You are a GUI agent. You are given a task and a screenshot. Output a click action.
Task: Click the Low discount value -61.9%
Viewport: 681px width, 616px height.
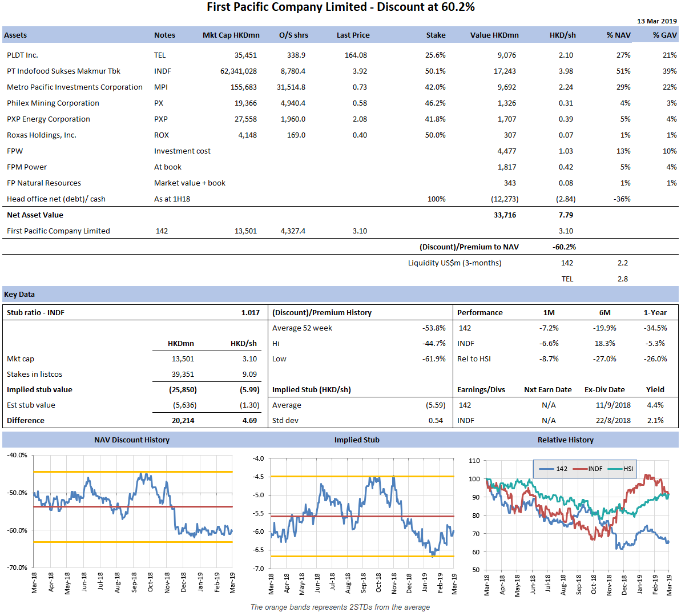click(434, 359)
